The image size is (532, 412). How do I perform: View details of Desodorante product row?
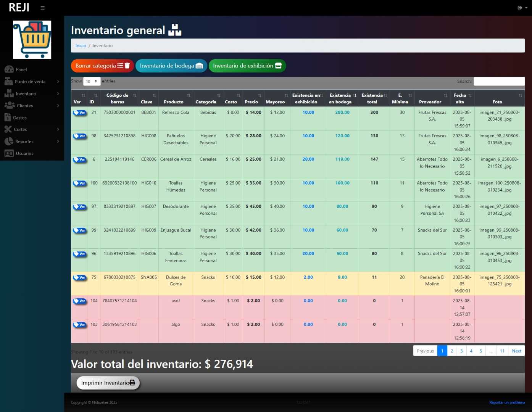point(80,207)
